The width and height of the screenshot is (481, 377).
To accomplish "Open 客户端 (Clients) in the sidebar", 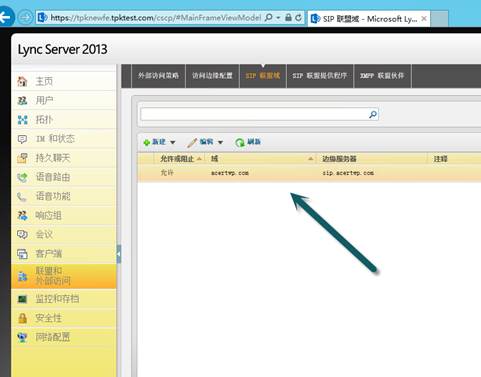I will (x=63, y=254).
